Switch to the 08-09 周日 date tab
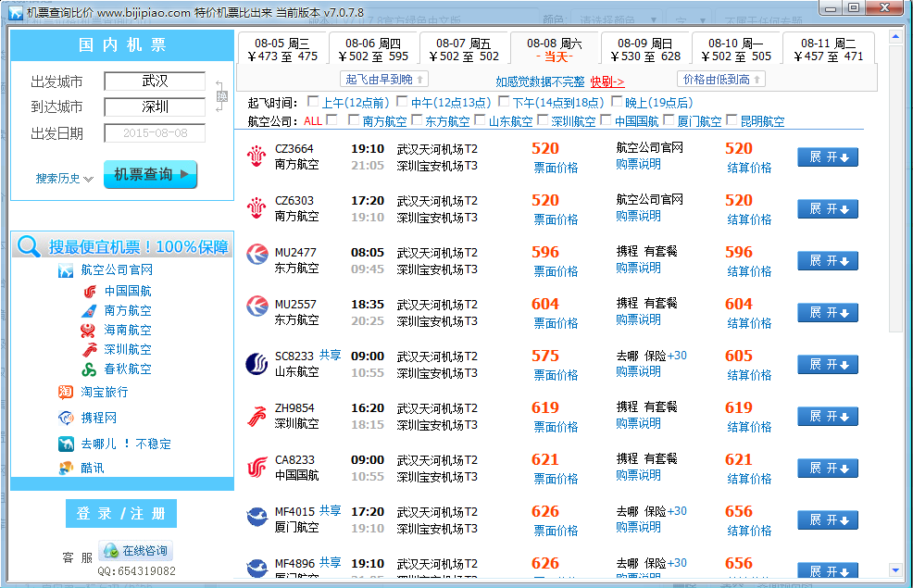 coord(645,49)
